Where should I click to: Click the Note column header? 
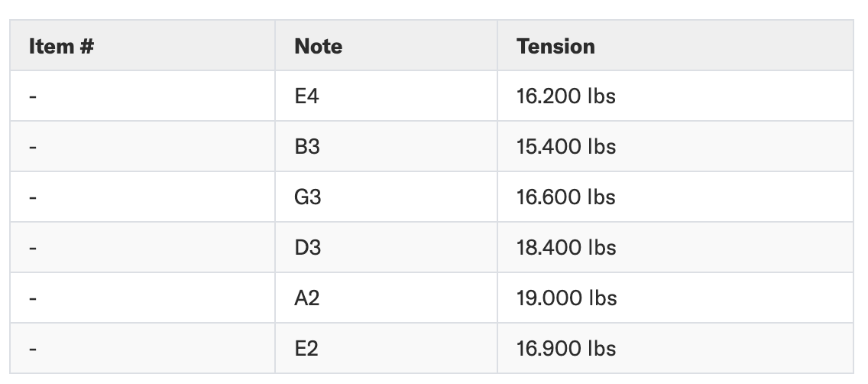[x=318, y=46]
